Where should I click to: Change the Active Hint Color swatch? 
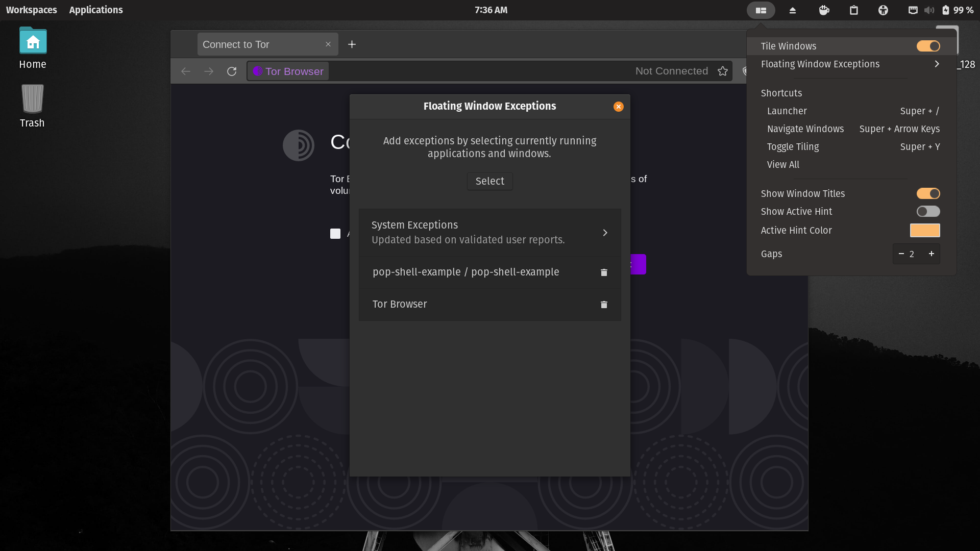pyautogui.click(x=925, y=230)
